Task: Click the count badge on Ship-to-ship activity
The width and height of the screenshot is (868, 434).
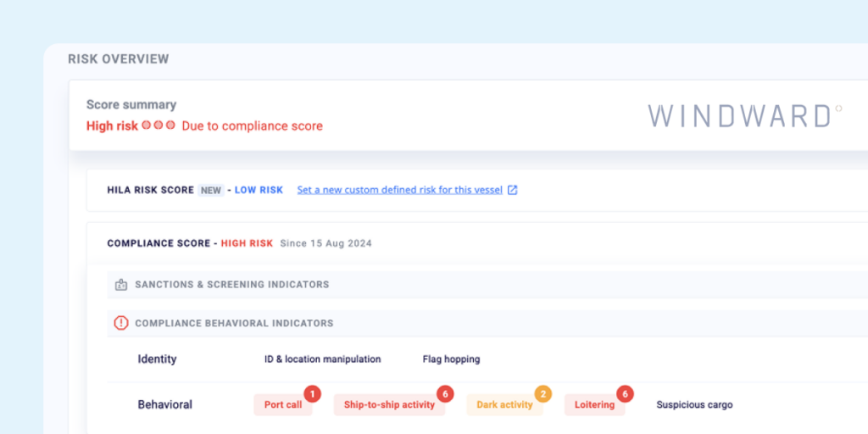Action: tap(445, 394)
